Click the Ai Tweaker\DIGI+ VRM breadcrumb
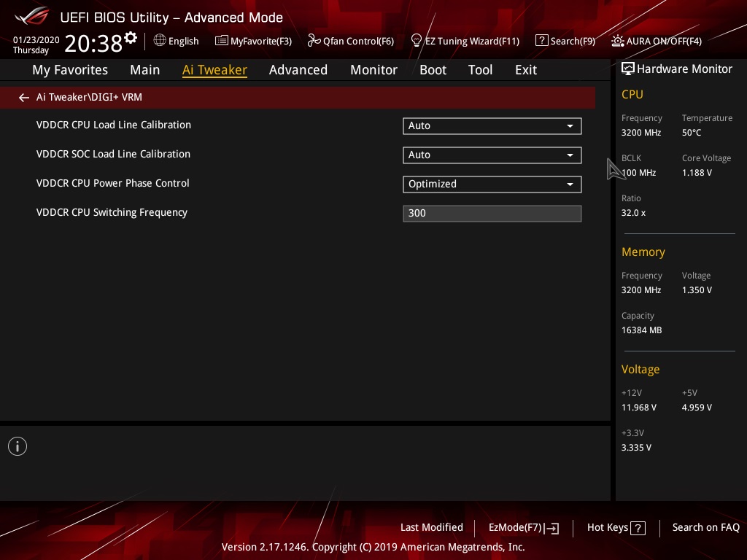747x560 pixels. [89, 97]
